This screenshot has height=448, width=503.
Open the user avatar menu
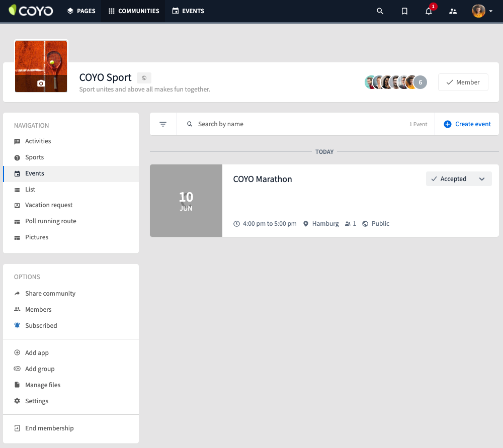pos(482,11)
